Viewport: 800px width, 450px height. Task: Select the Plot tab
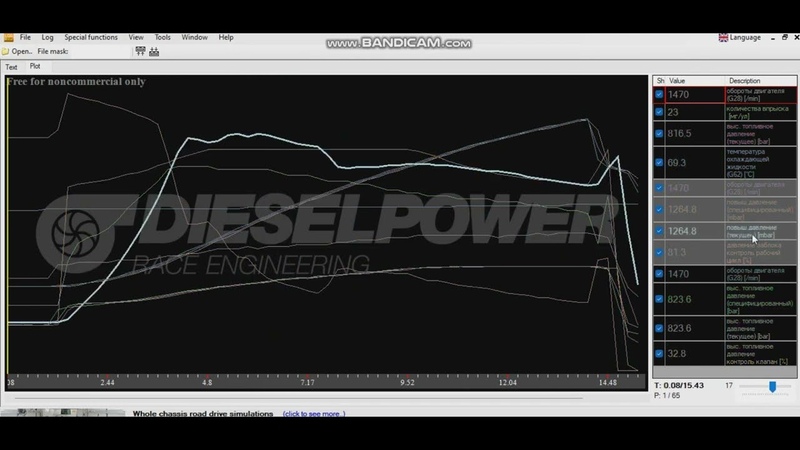(x=35, y=66)
